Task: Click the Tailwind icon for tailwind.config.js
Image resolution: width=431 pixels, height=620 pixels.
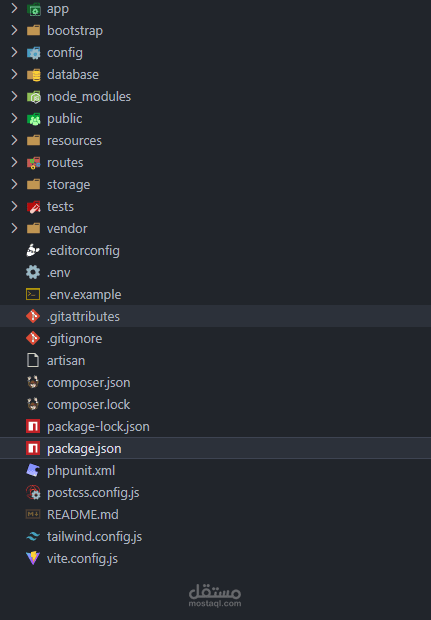Action: click(x=33, y=537)
